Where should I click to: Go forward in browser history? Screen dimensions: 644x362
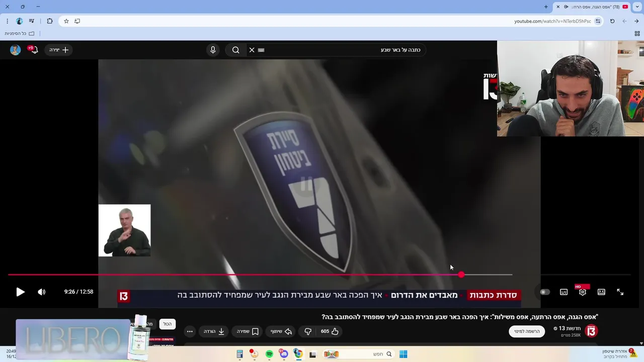tap(624, 21)
